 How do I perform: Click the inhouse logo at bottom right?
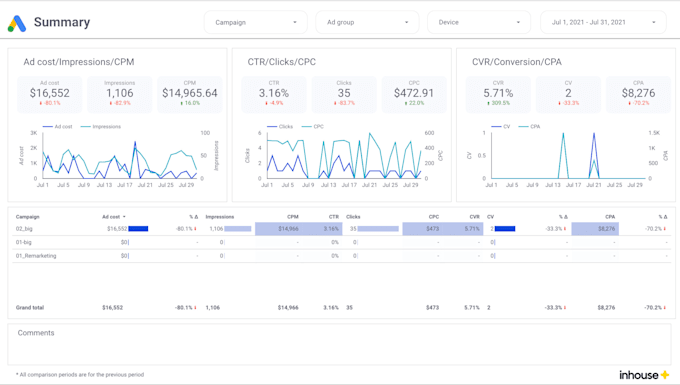coord(644,375)
